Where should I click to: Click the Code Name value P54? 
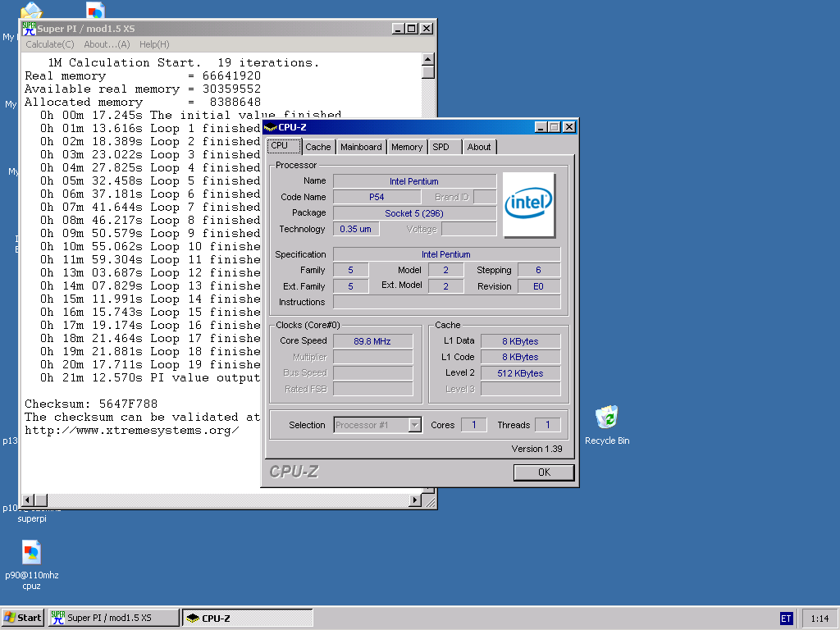(377, 197)
